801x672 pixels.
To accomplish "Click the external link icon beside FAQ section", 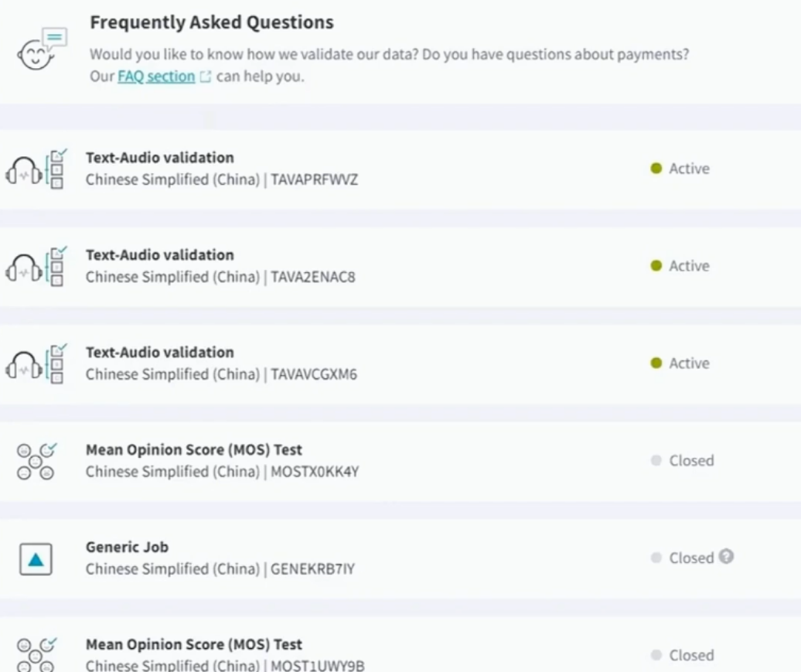I will pyautogui.click(x=205, y=77).
